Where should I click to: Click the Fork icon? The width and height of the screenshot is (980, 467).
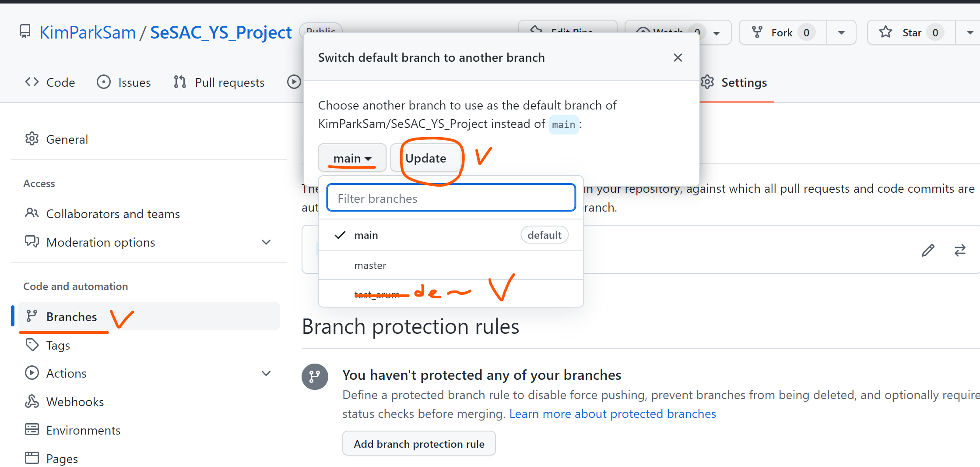(757, 32)
